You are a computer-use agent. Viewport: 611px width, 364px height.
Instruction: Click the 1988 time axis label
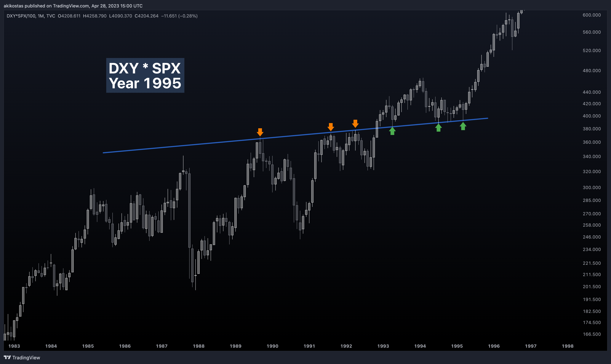click(x=199, y=346)
